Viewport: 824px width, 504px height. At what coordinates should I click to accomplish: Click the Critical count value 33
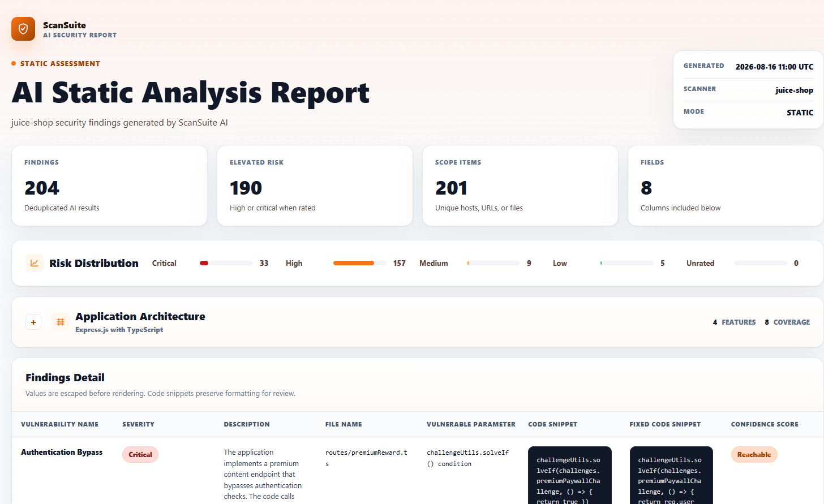coord(264,264)
